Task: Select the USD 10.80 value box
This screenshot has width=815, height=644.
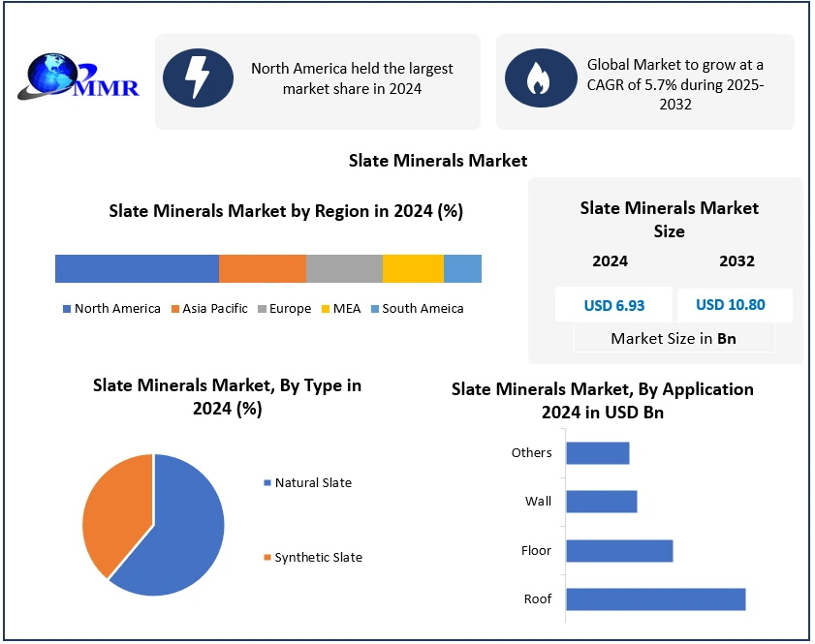Action: (731, 305)
